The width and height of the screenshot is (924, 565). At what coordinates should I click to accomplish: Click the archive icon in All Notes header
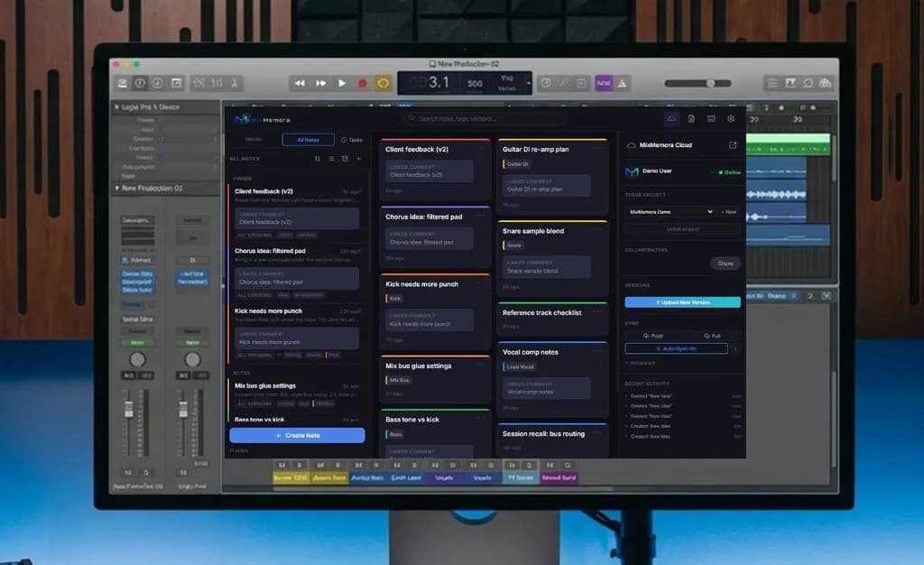click(x=345, y=159)
